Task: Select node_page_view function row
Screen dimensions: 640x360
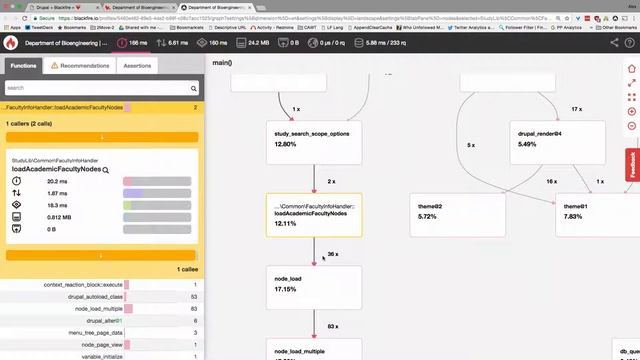Action: point(102,345)
